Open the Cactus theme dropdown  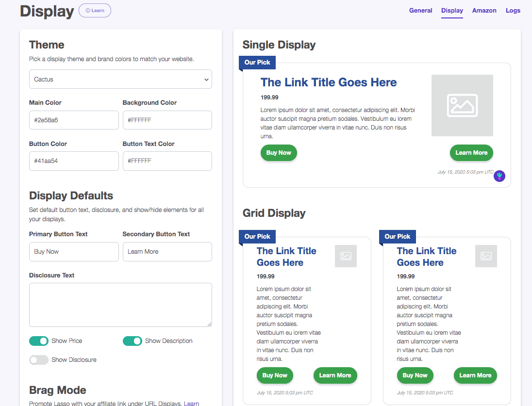[120, 80]
